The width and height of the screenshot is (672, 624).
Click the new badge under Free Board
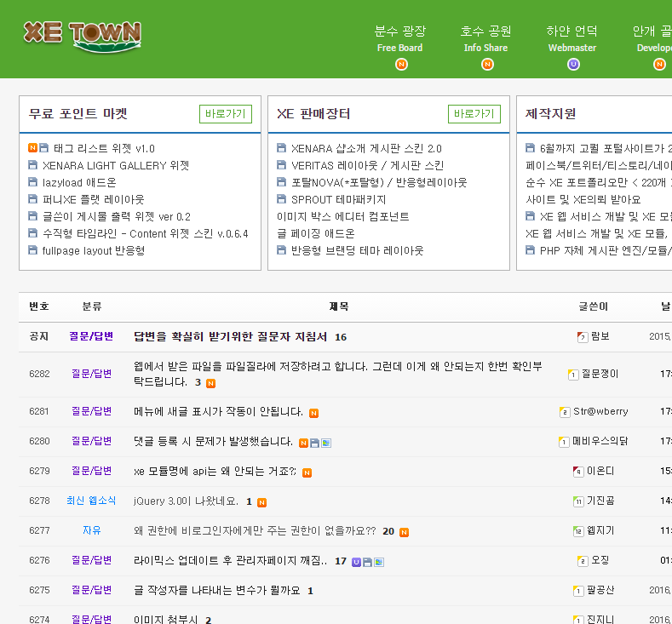click(401, 64)
